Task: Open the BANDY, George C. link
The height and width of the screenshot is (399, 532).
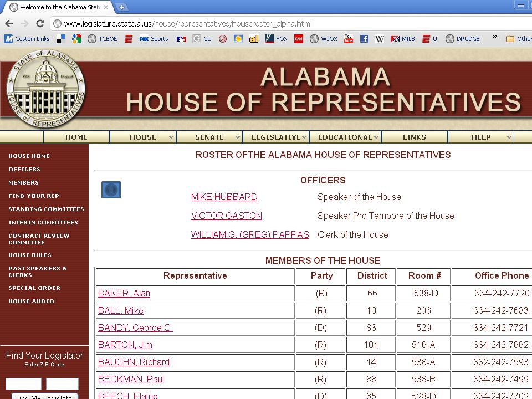Action: coord(135,328)
